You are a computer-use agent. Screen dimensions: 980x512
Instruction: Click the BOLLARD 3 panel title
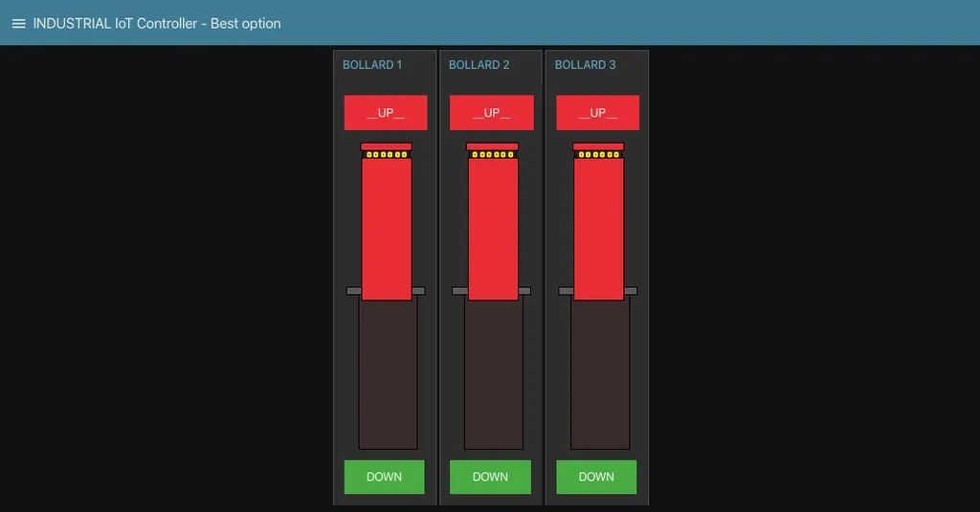(x=585, y=65)
